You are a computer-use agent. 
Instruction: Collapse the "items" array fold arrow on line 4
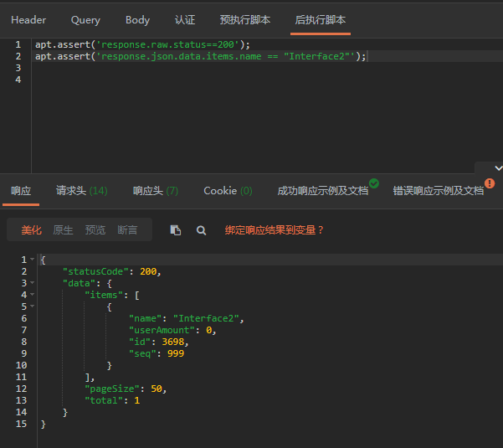pos(33,294)
